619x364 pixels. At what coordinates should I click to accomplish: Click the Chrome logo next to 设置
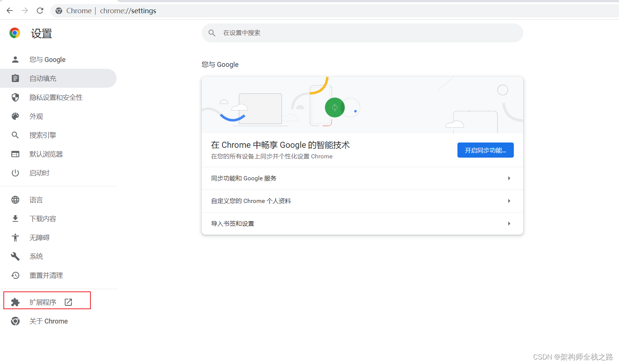point(14,33)
